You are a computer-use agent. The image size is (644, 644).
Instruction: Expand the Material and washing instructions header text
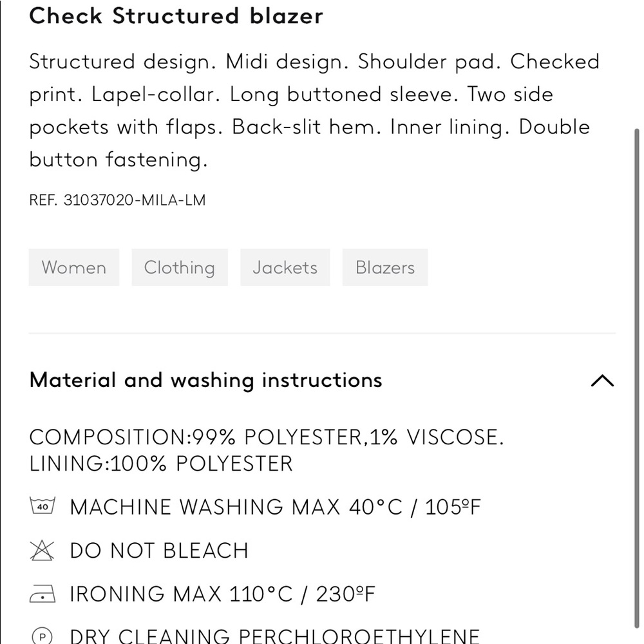(205, 380)
